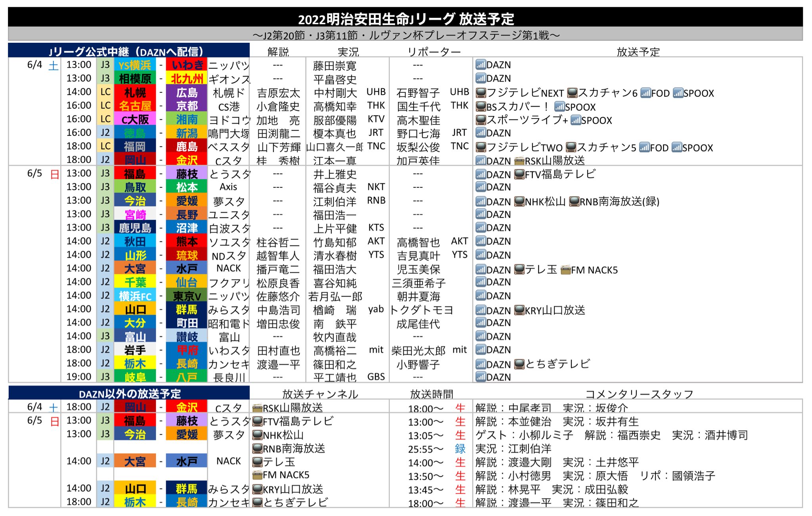The width and height of the screenshot is (812, 516).
Task: Click the signal icon before SPOOX in 湘南 row
Action: point(576,120)
